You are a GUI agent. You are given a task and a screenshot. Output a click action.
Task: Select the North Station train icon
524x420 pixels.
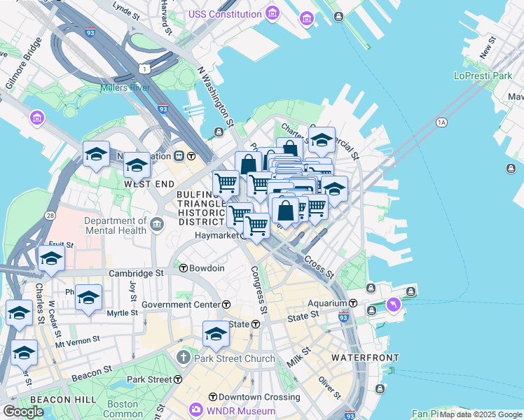179,156
